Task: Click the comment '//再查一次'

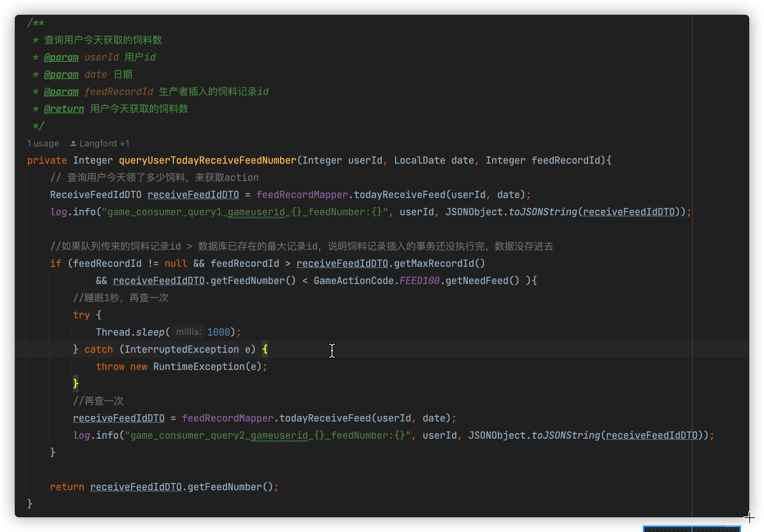Action: pyautogui.click(x=98, y=401)
